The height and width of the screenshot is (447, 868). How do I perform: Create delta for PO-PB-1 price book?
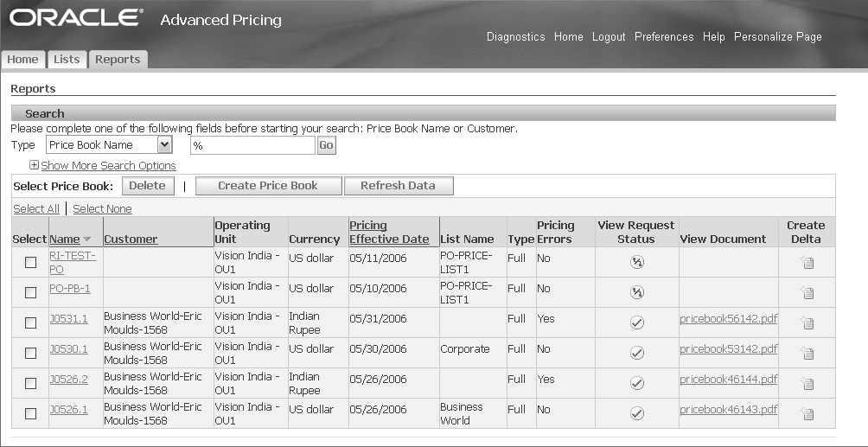(x=807, y=292)
